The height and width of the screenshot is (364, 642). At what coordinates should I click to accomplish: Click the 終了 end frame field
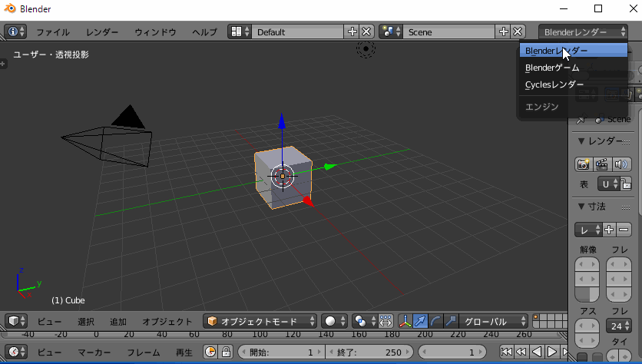[369, 352]
